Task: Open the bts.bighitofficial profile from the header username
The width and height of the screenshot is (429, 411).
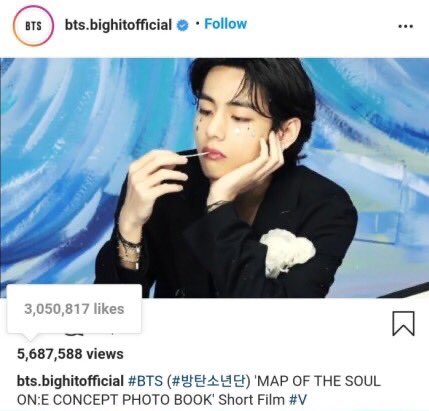Action: [x=118, y=25]
